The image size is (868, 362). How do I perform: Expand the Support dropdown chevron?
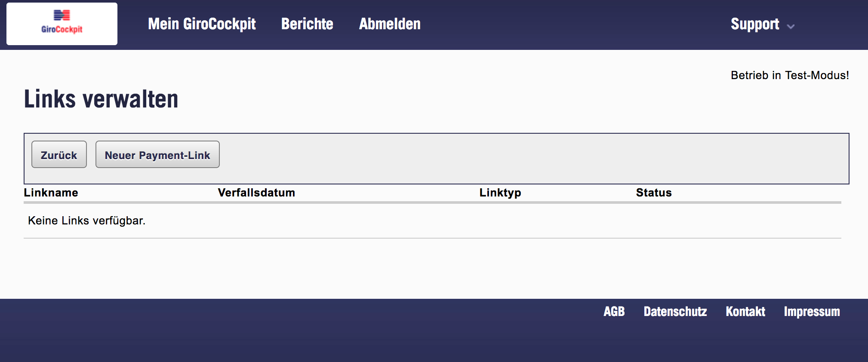[x=791, y=26]
